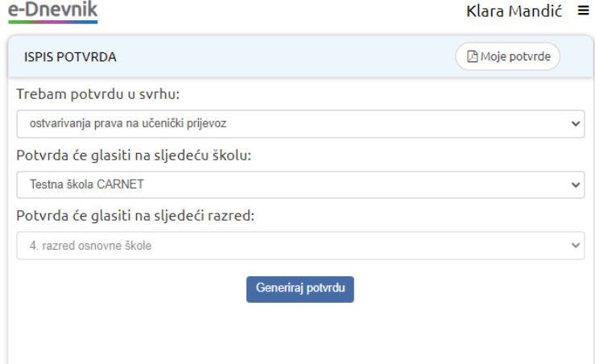Open the purpose dropdown 'ostvarivanja prava na učenički prijevoz'
595x364 pixels.
coord(300,124)
